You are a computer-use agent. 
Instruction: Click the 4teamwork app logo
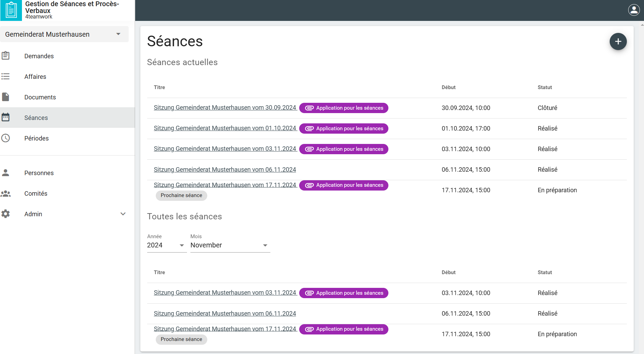point(11,10)
